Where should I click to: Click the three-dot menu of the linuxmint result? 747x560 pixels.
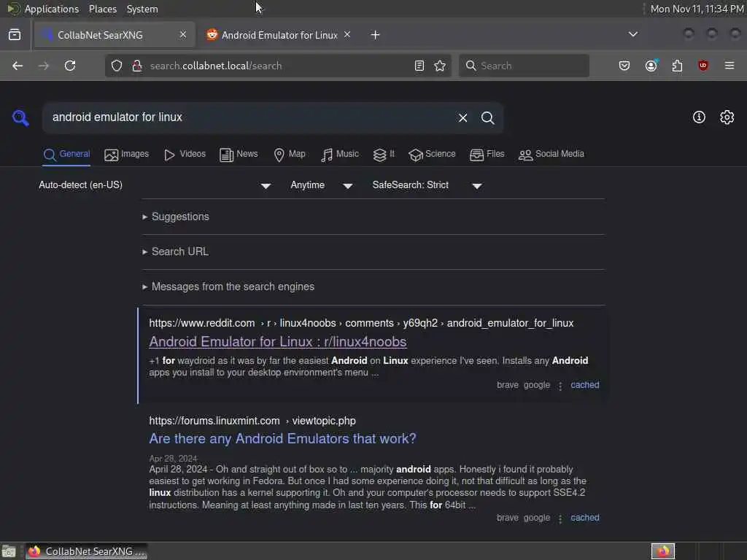click(560, 518)
